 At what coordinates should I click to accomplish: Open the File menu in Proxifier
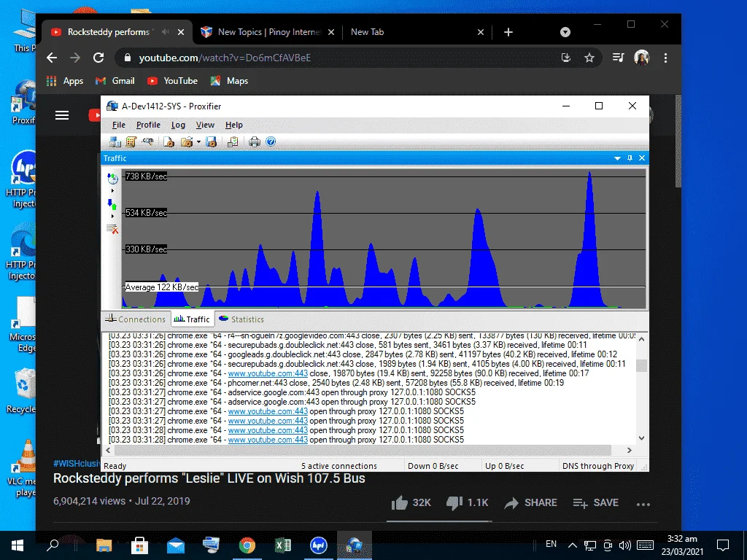[x=119, y=125]
